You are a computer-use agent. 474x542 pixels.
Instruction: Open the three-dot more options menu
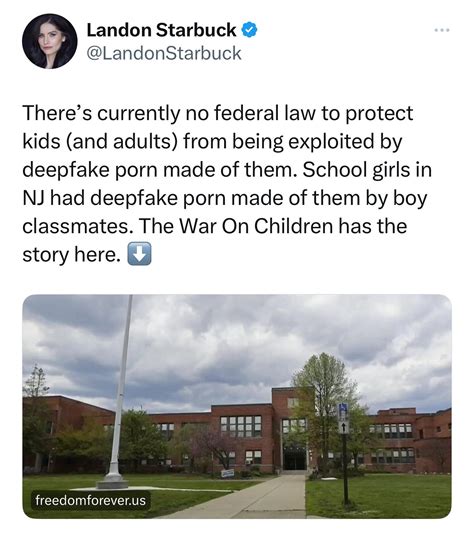[442, 30]
